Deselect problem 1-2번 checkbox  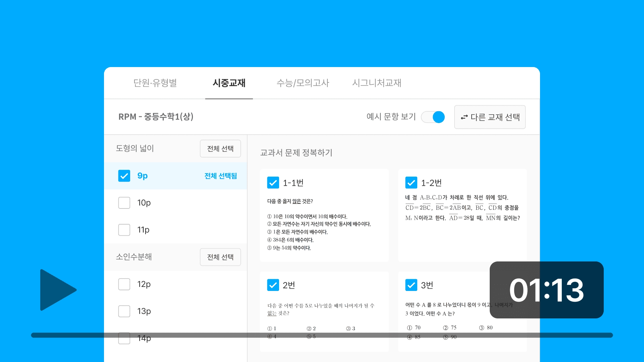click(411, 183)
